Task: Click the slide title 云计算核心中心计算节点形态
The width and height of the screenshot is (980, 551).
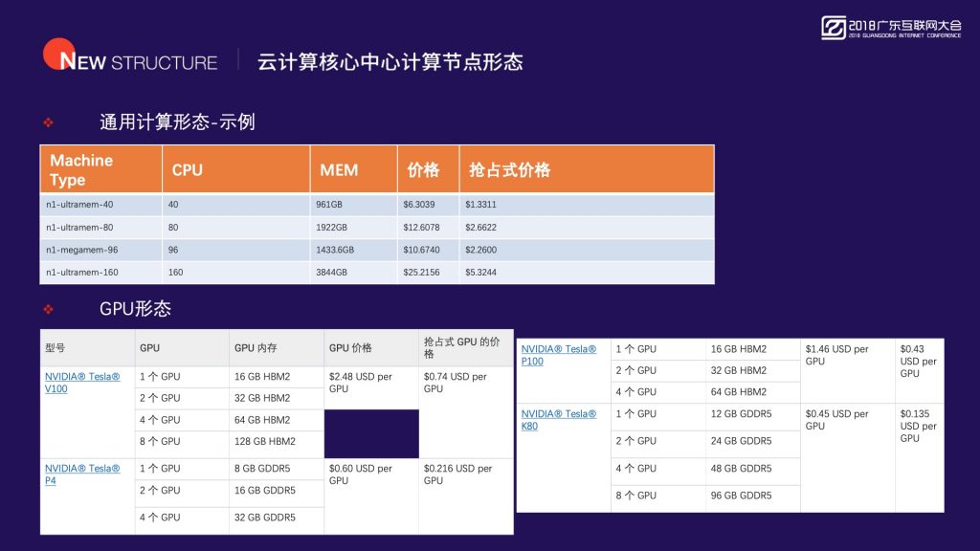Action: [390, 62]
